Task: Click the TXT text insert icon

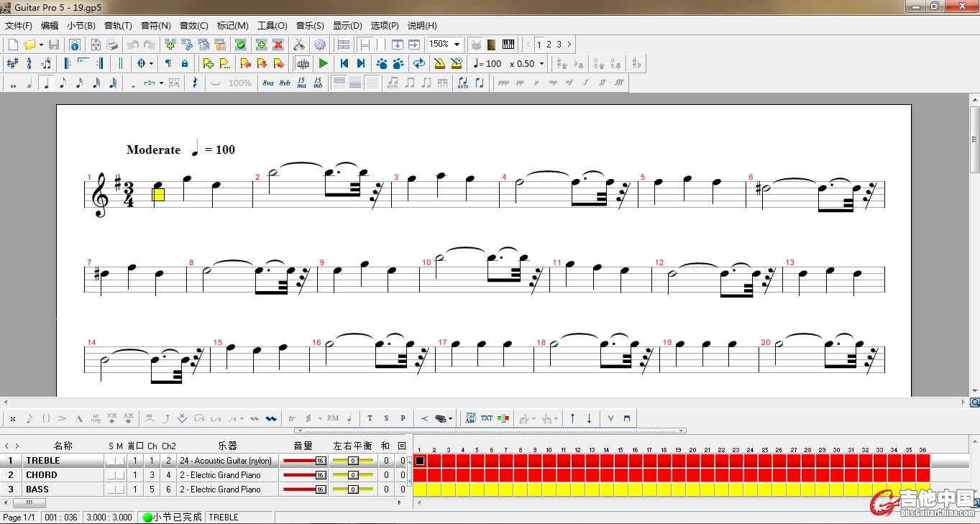Action: coord(487,418)
